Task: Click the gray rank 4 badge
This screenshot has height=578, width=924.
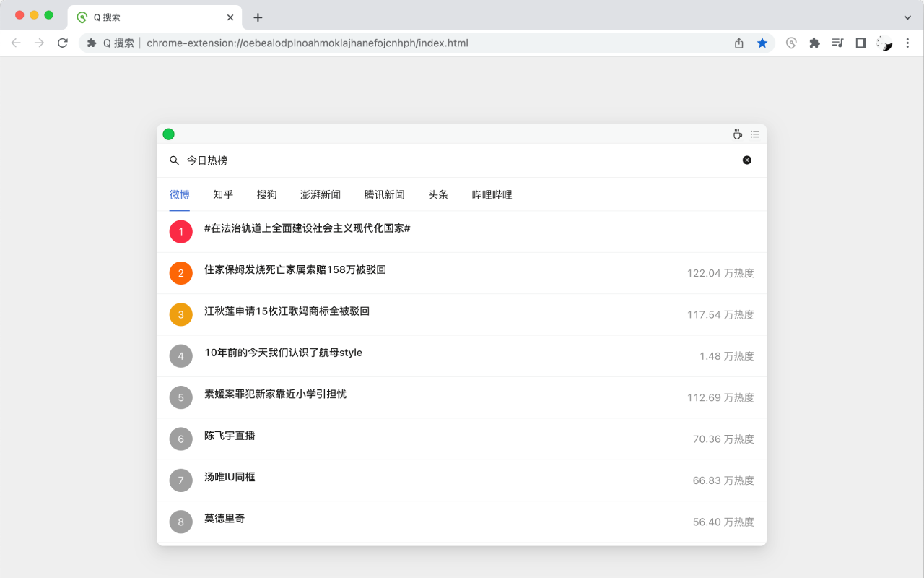Action: click(x=181, y=356)
